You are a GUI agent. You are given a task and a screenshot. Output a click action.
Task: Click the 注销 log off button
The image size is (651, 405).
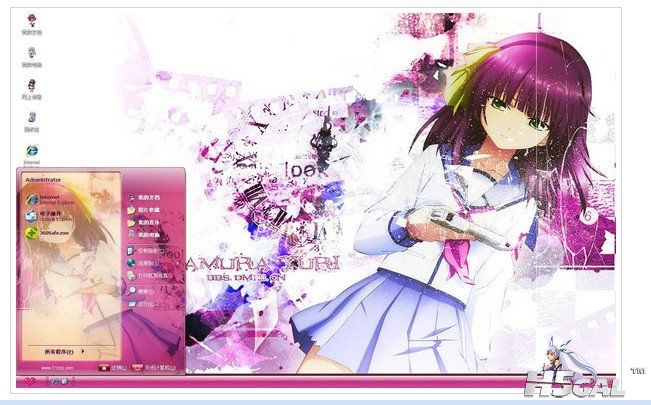(x=113, y=368)
